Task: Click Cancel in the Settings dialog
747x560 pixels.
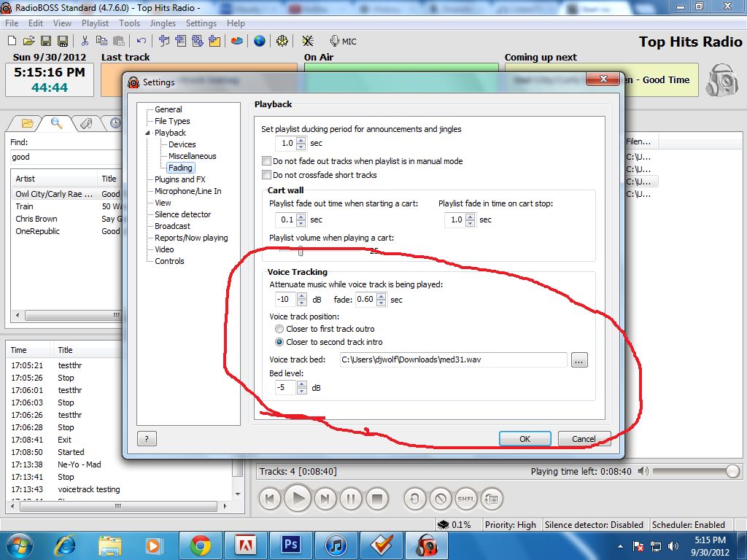Action: (584, 438)
